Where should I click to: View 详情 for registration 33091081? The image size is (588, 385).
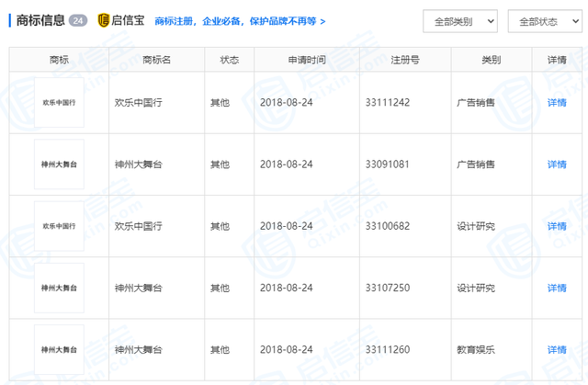pyautogui.click(x=557, y=164)
